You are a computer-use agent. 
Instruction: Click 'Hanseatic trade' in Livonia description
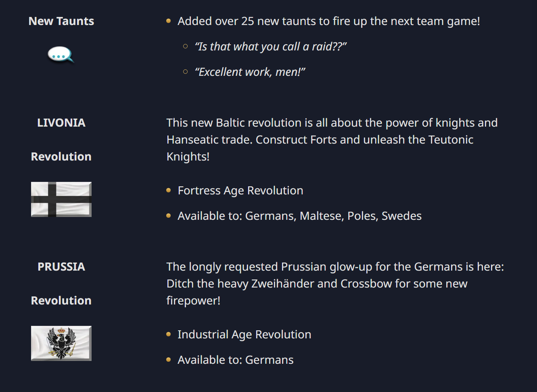(209, 140)
